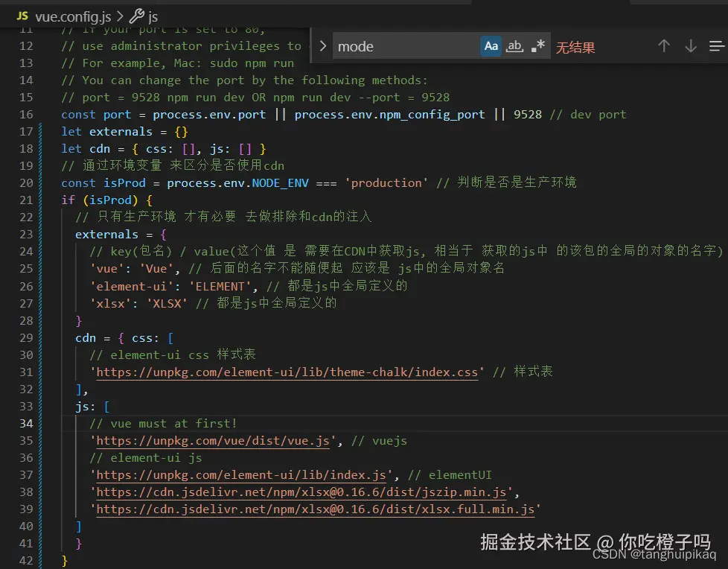Click the 9528 value on line 16
This screenshot has height=569, width=728.
coord(528,114)
